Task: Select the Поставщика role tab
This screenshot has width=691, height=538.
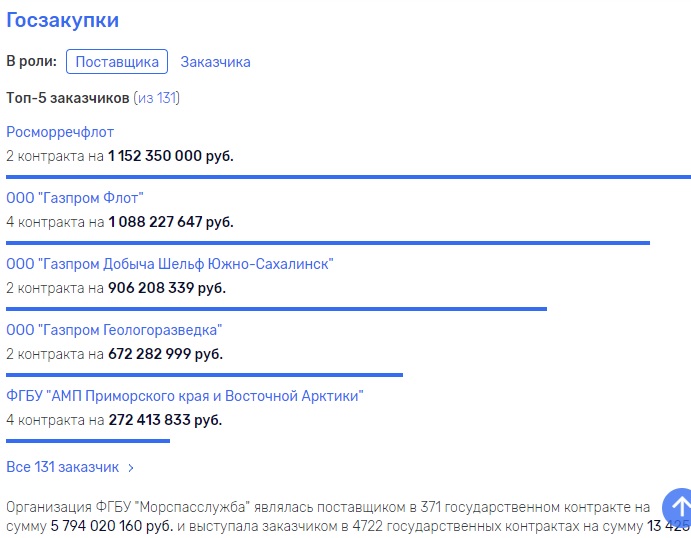Action: [117, 62]
